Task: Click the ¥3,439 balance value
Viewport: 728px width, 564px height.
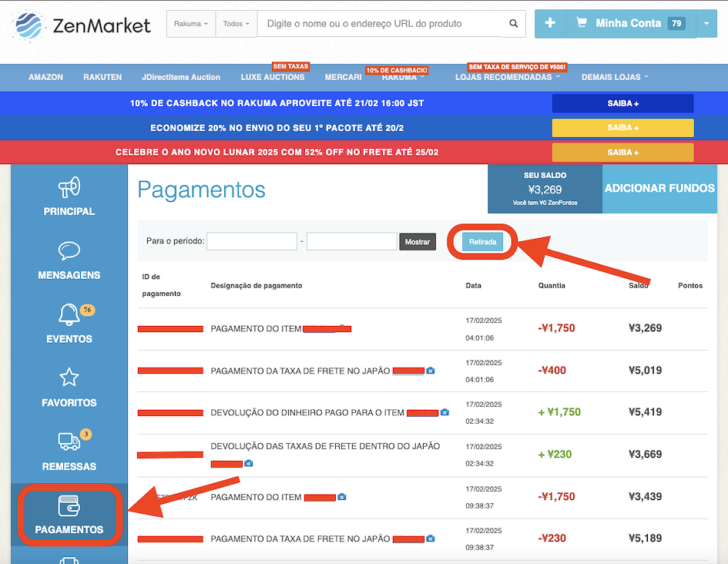Action: coord(645,497)
